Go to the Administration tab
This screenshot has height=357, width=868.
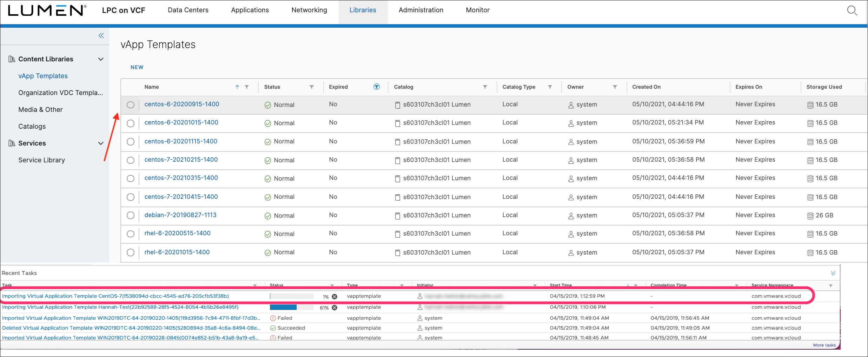tap(421, 10)
